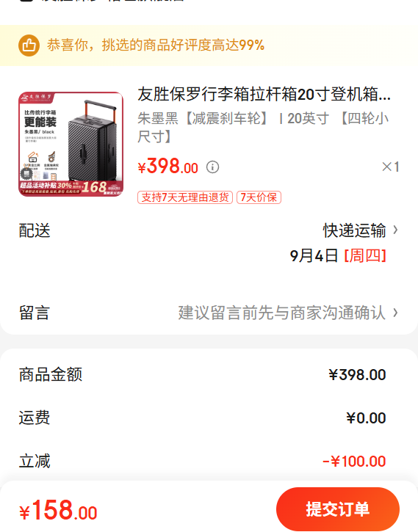418x532 pixels.
Task: Open the price info icon beside ¥398.00
Action: click(x=213, y=167)
